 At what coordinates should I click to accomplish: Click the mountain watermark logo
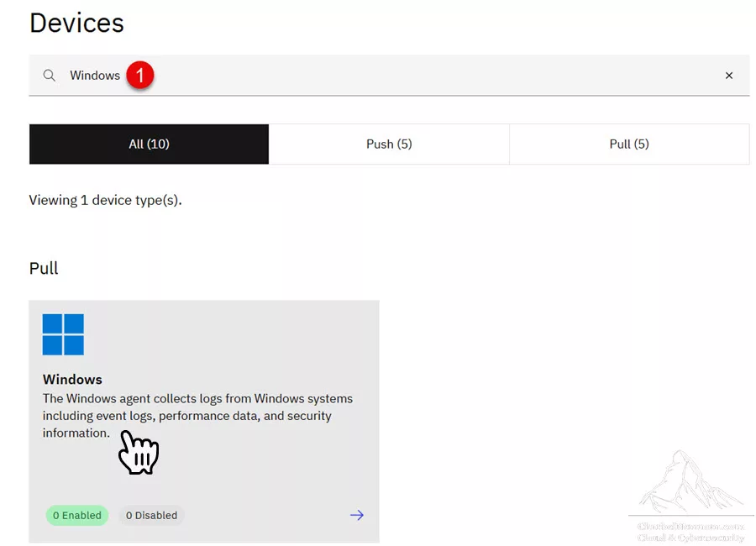[690, 482]
